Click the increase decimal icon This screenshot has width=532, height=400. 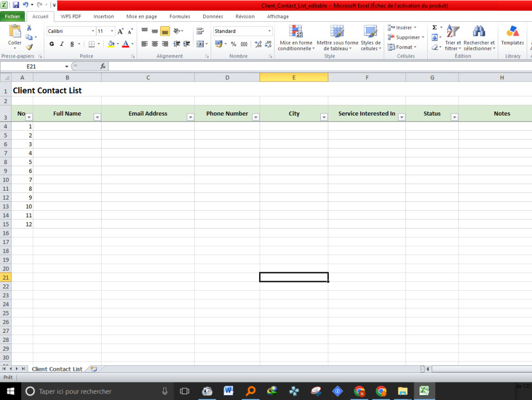click(x=258, y=44)
